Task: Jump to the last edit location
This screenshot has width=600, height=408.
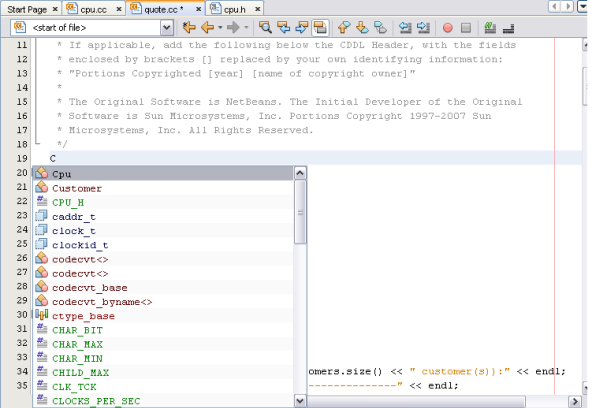Action: [188, 28]
